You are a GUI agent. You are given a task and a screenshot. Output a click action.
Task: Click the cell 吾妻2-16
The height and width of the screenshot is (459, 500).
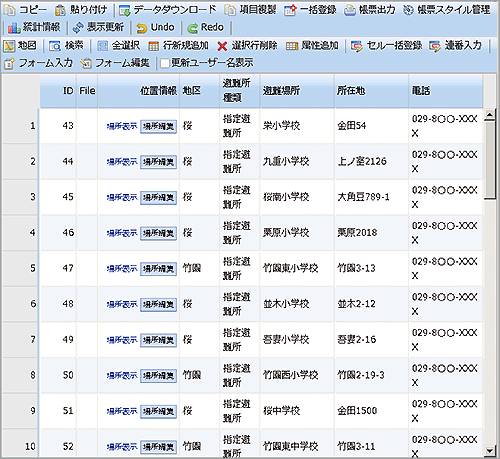click(372, 340)
